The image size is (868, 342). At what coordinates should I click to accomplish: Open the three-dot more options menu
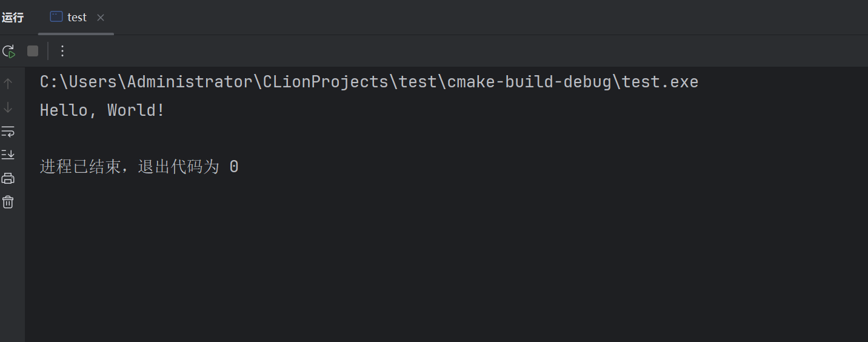[x=62, y=52]
